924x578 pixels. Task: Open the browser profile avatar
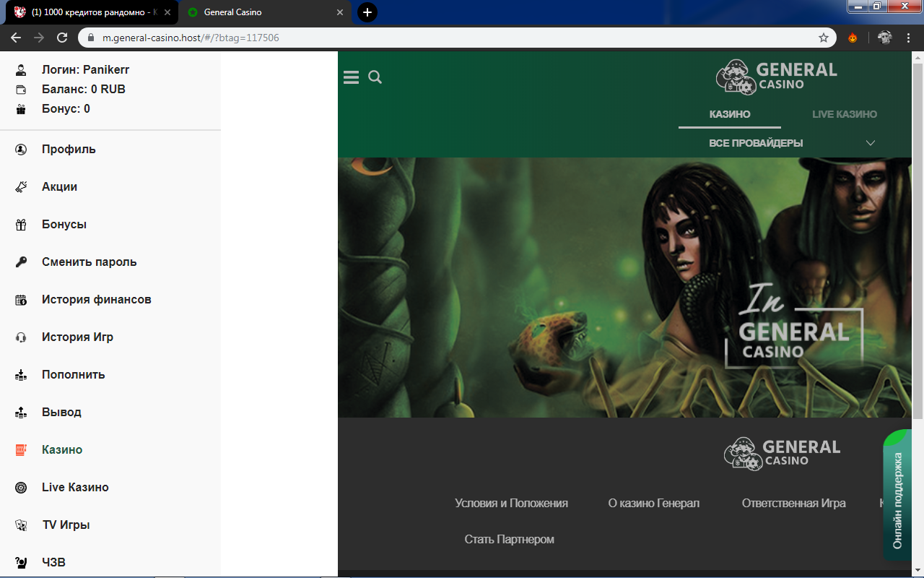pos(885,38)
